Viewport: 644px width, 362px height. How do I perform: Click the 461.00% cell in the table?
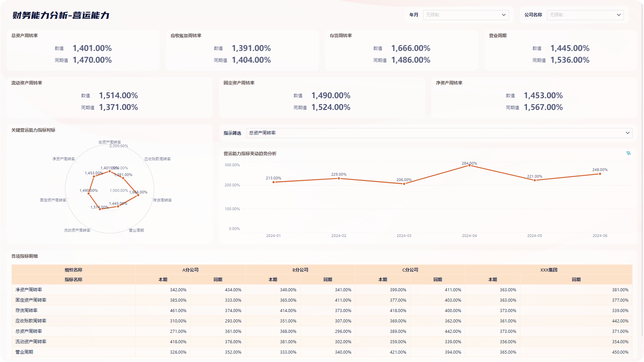[x=178, y=310]
